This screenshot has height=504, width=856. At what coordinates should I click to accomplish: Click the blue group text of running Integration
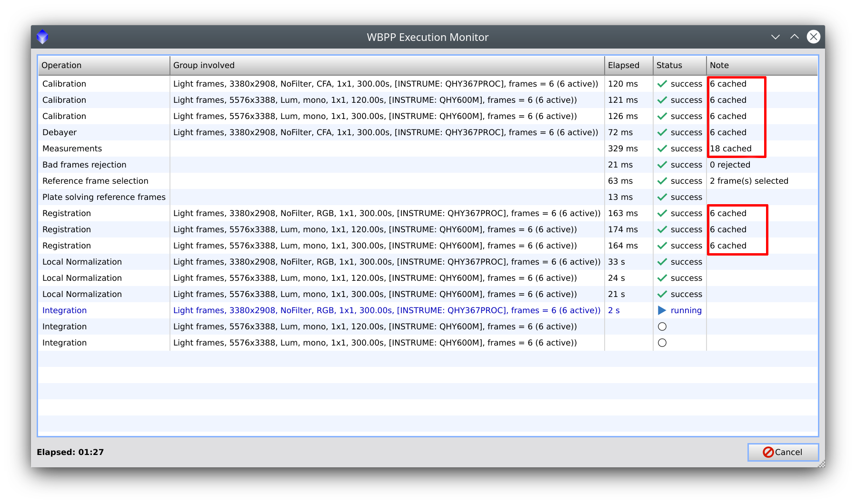click(x=387, y=310)
